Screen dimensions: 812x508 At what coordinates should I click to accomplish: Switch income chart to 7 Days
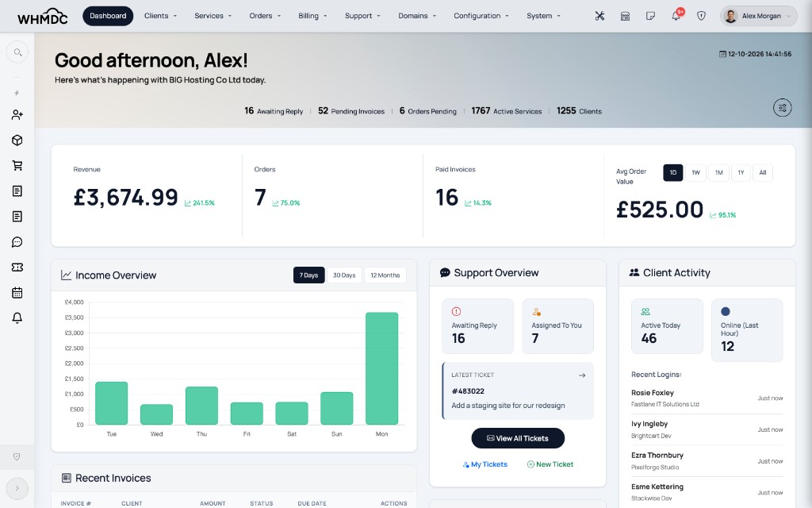[x=308, y=275]
